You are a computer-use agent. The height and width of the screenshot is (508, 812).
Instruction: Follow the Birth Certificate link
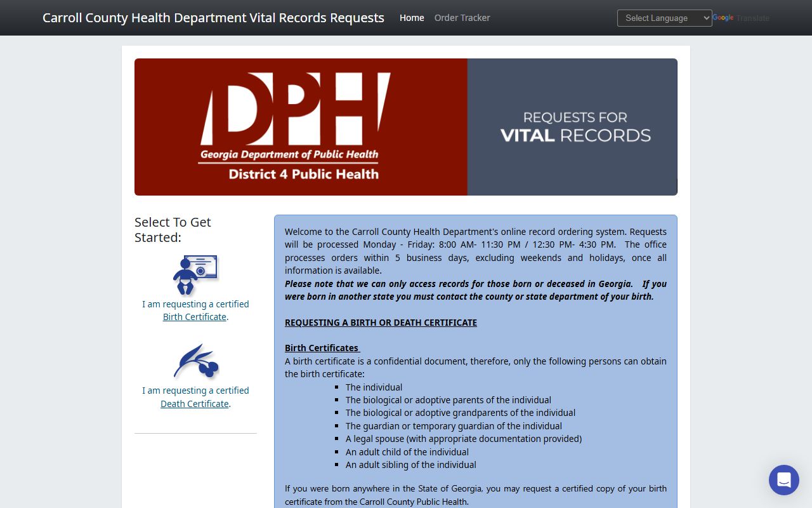[x=195, y=317]
